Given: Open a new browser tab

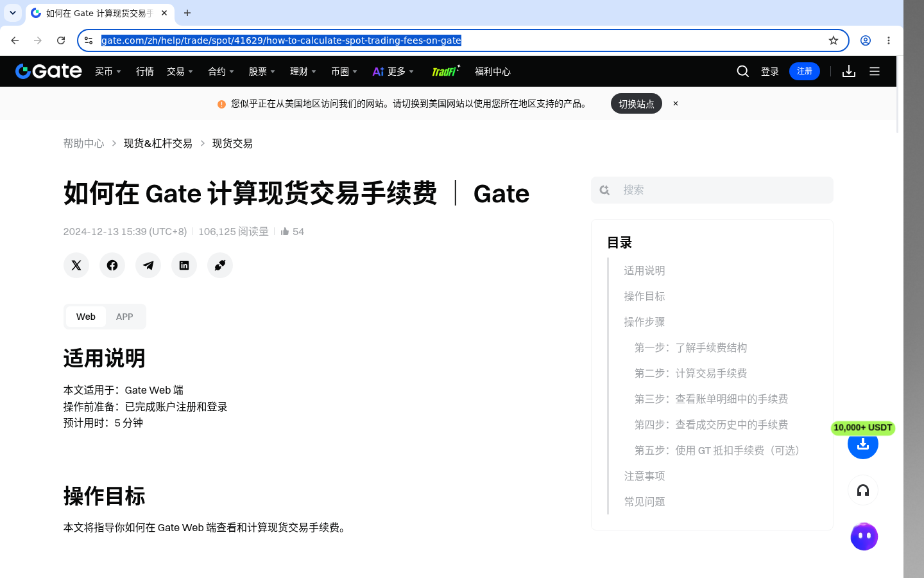Looking at the screenshot, I should click(187, 13).
